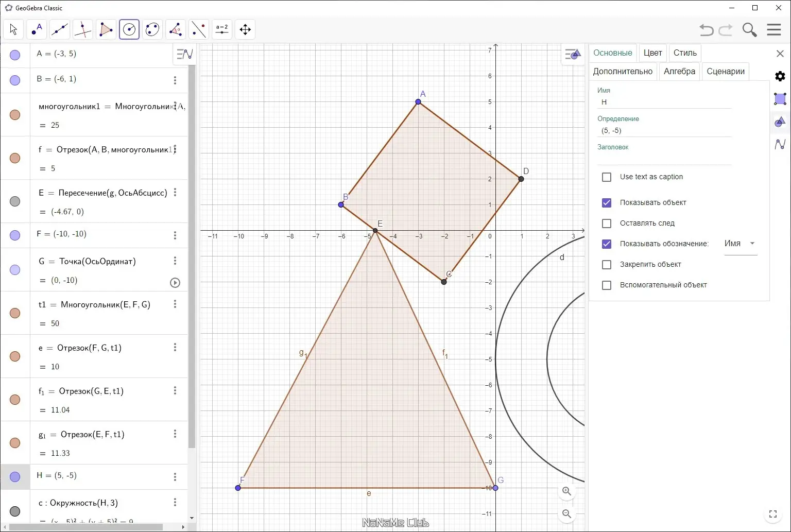
Task: Switch to the Стиль tab
Action: (685, 53)
